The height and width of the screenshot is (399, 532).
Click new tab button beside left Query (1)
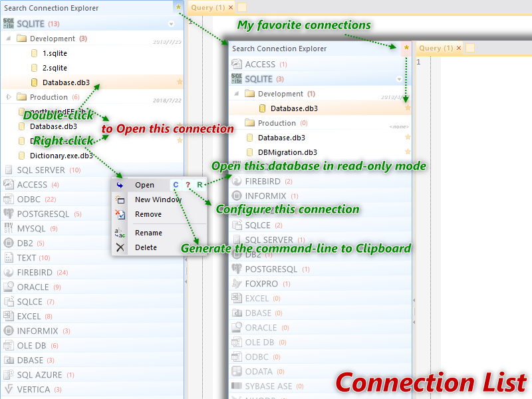click(242, 7)
